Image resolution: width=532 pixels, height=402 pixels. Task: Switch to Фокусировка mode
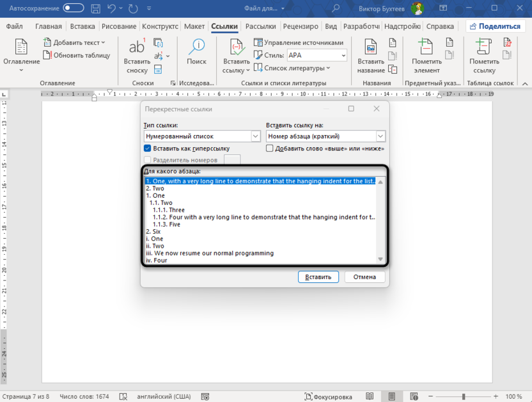(328, 397)
